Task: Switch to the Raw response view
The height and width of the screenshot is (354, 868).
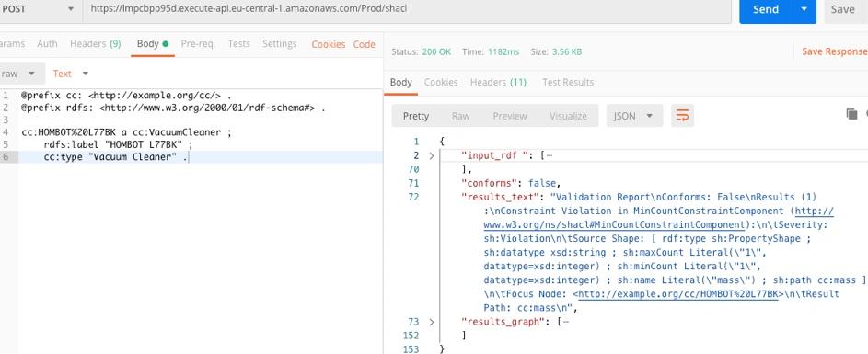Action: click(x=460, y=116)
